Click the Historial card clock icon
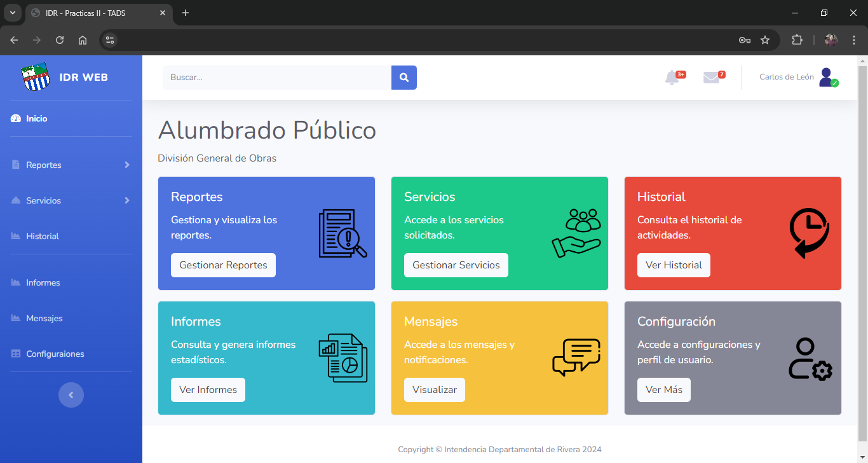Viewport: 868px width, 463px height. (809, 233)
